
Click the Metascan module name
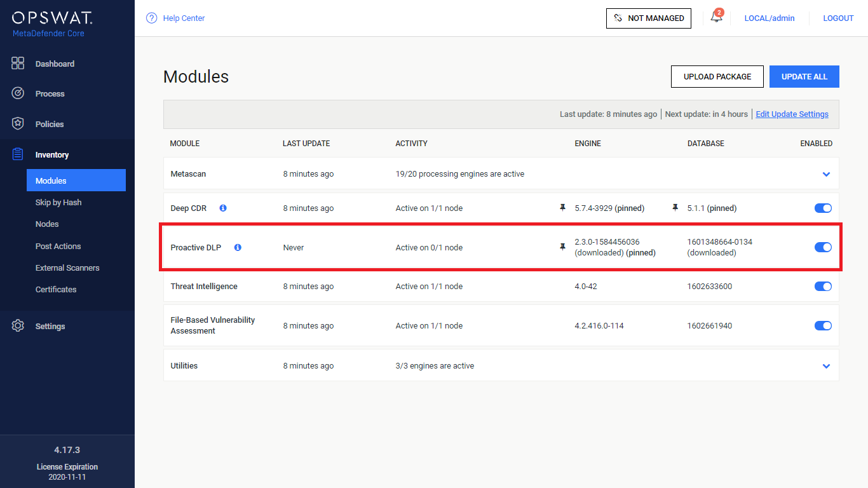pos(188,174)
